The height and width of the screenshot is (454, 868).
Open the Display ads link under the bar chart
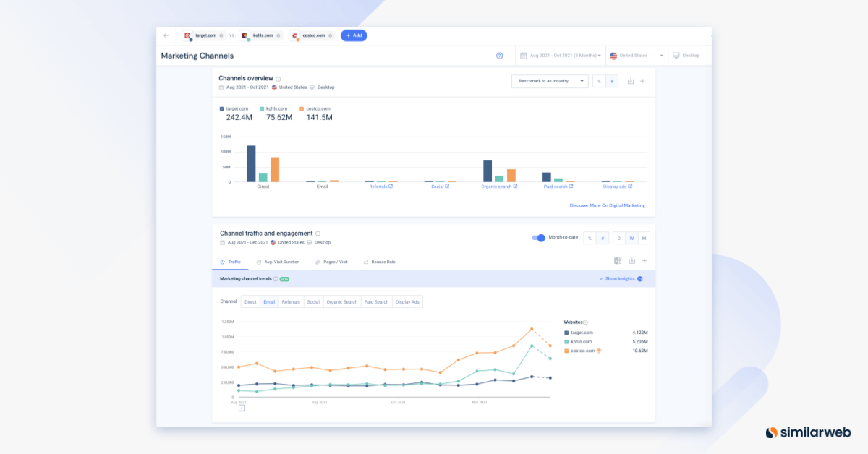(616, 187)
